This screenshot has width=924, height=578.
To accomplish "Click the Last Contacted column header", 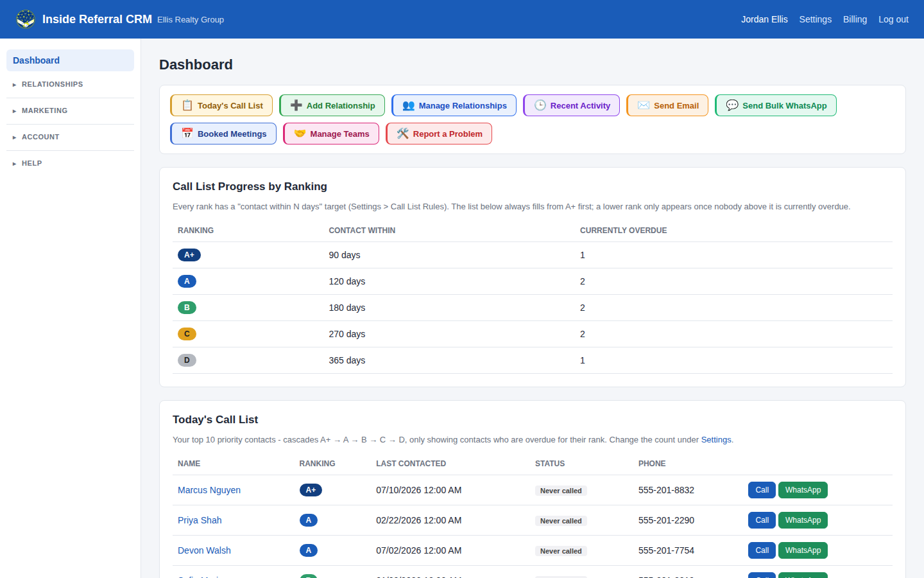I will coord(411,464).
